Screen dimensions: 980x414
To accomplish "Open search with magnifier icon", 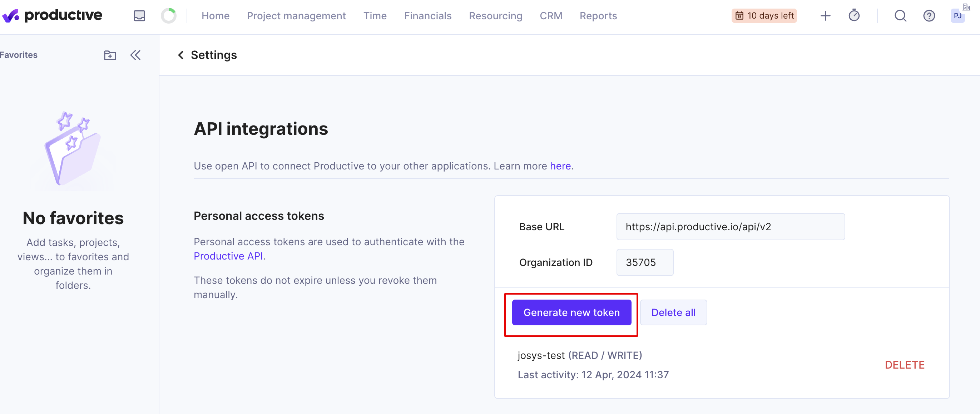I will (x=900, y=16).
